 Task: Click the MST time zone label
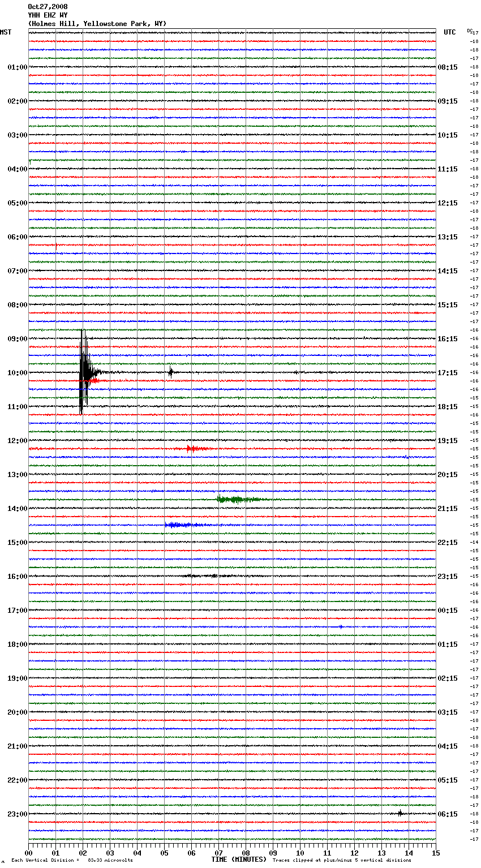pyautogui.click(x=6, y=32)
